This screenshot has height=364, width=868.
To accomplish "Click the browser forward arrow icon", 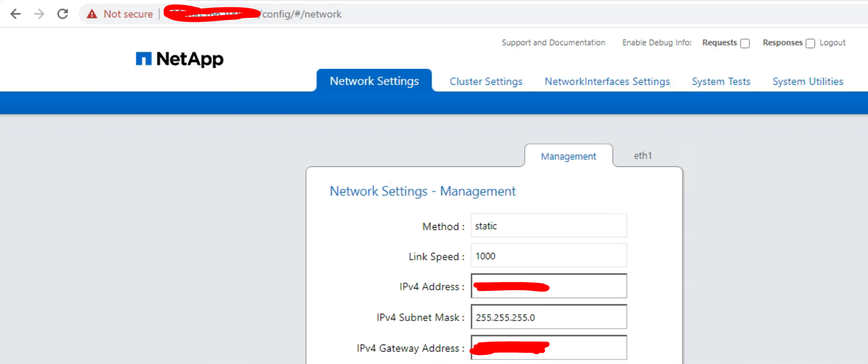I will (39, 14).
